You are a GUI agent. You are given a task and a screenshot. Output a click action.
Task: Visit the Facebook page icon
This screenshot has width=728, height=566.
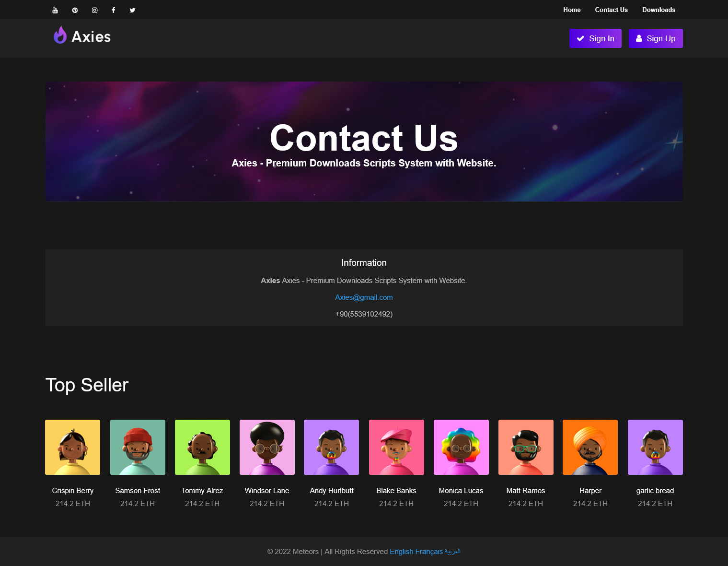point(113,10)
